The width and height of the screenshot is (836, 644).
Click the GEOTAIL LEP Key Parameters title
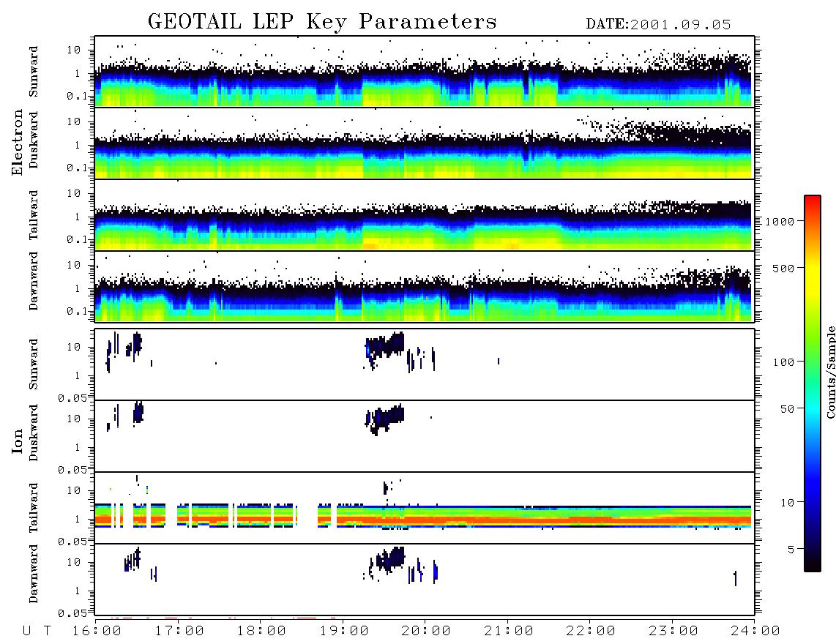pyautogui.click(x=322, y=22)
